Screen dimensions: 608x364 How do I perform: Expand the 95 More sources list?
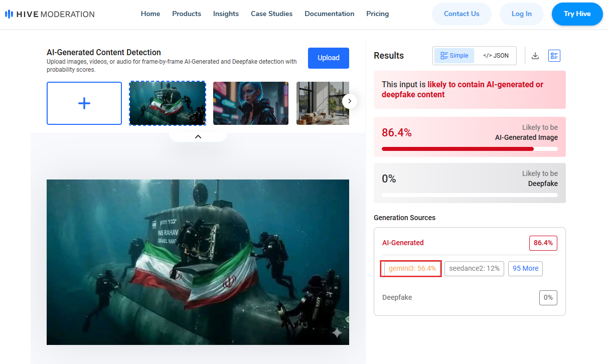click(525, 268)
